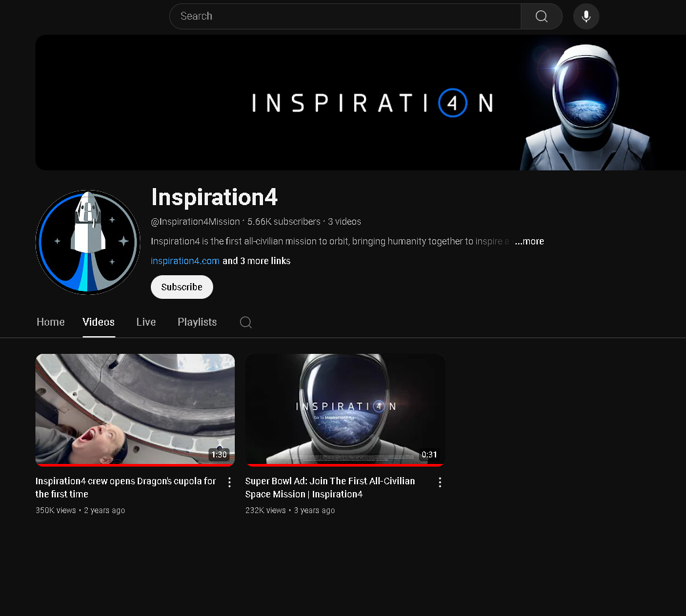Select the Videos tab
686x616 pixels.
(x=98, y=322)
